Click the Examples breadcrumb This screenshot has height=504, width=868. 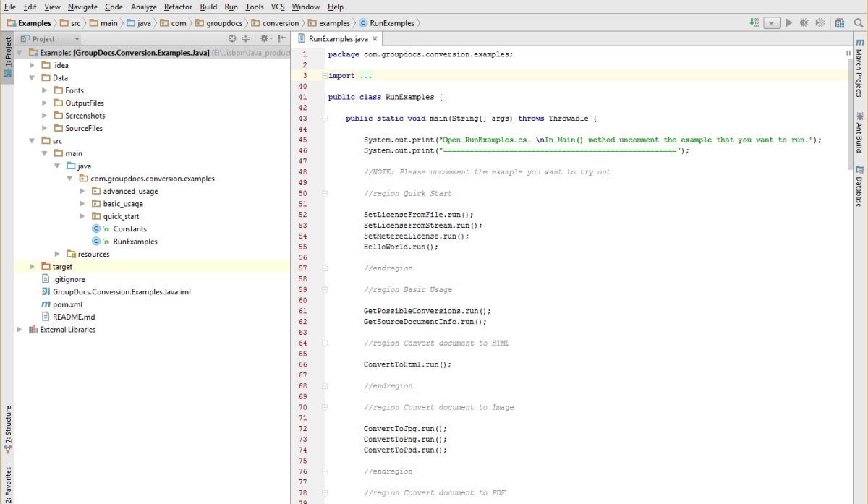point(29,23)
